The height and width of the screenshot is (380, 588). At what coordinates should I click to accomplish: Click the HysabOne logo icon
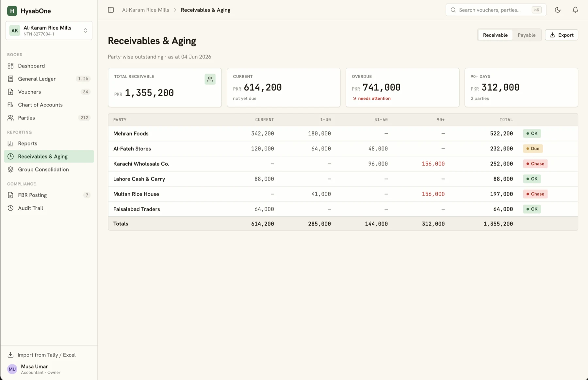(x=12, y=11)
